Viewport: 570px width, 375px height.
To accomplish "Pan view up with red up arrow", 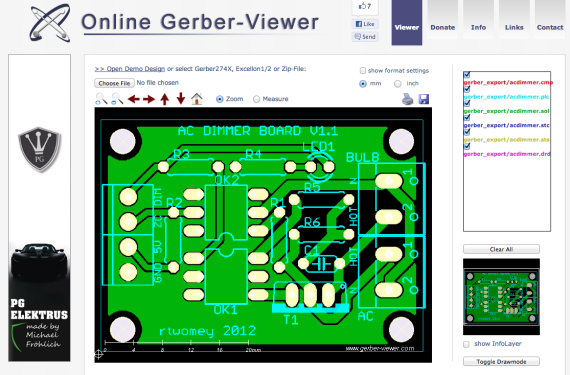I will point(165,99).
